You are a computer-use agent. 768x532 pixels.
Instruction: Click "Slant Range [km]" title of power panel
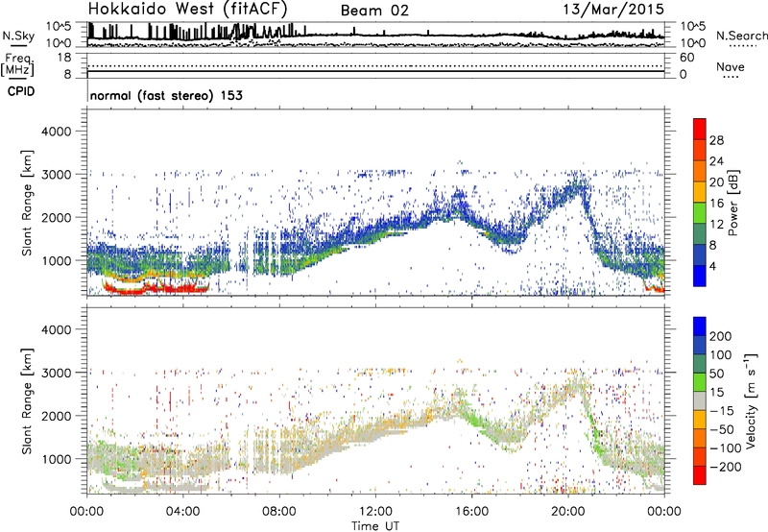(27, 203)
